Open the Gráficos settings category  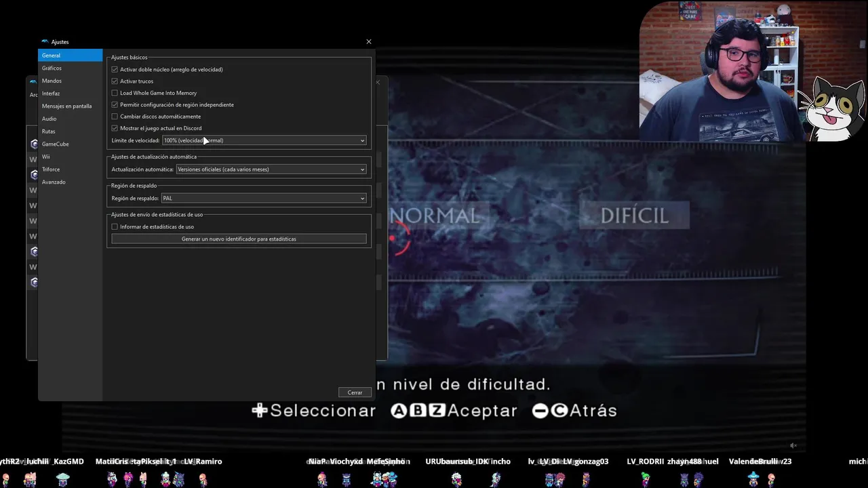tap(70, 68)
